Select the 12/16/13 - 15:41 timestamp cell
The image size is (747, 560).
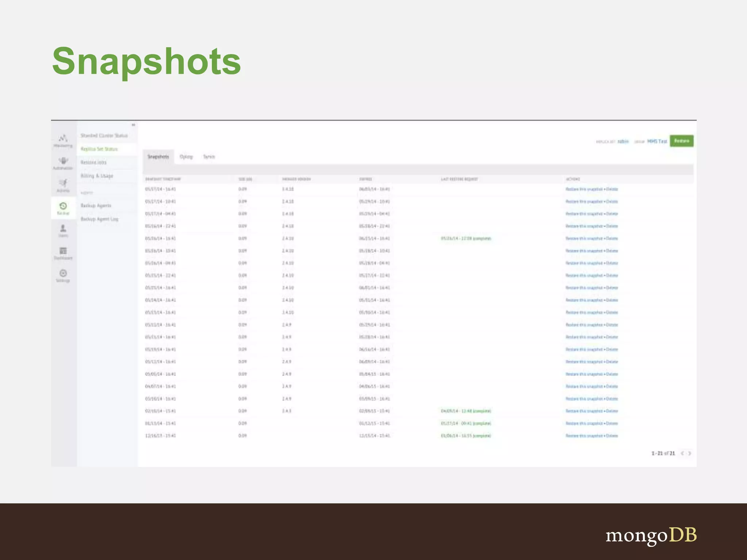[160, 436]
